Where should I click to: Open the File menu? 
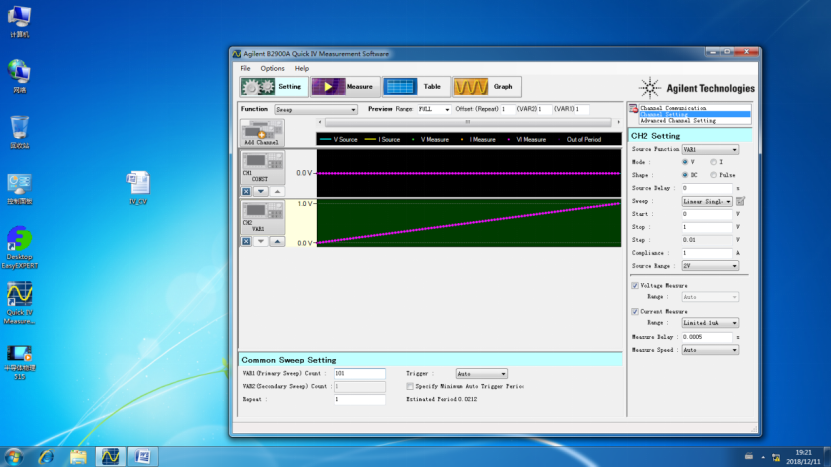(x=245, y=68)
